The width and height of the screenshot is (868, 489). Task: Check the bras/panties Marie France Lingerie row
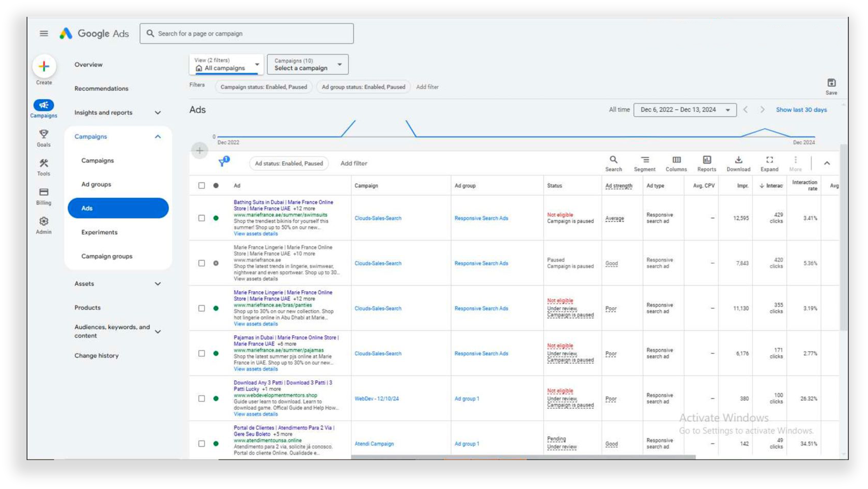tap(202, 308)
